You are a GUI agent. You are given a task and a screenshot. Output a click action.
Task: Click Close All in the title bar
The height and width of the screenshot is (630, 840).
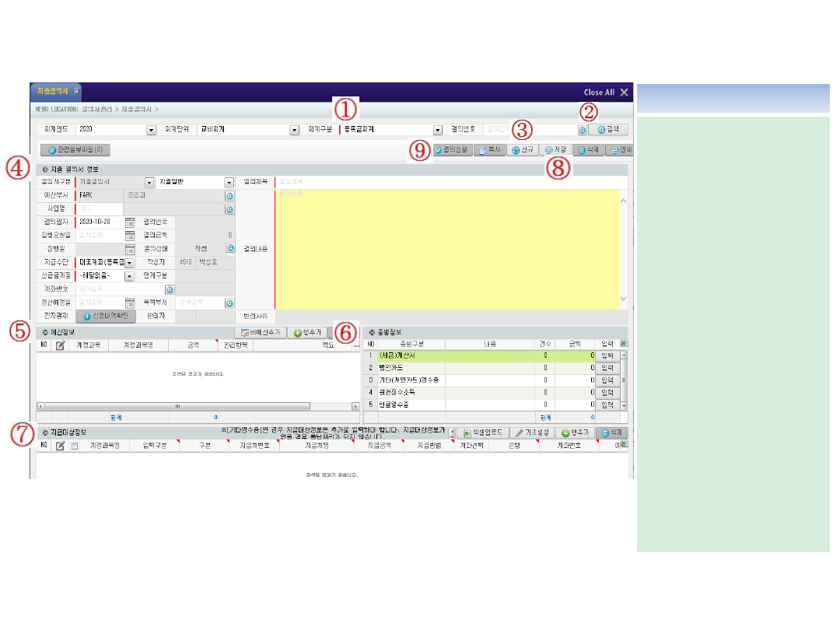coord(606,92)
